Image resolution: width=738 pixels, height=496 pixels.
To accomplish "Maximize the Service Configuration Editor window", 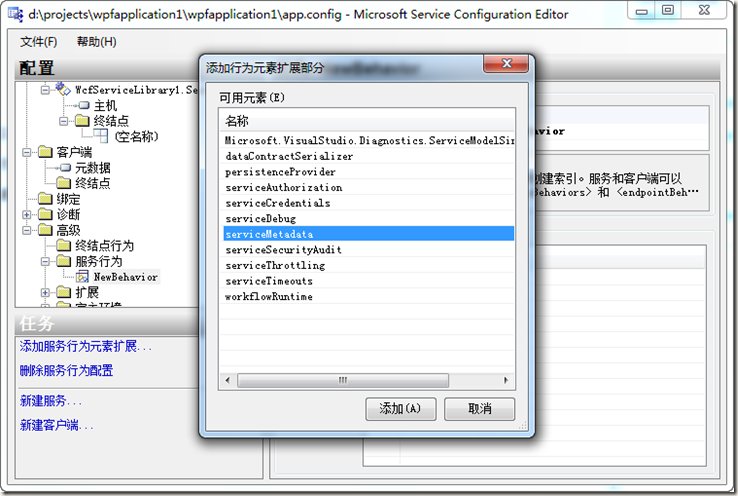I will point(668,10).
